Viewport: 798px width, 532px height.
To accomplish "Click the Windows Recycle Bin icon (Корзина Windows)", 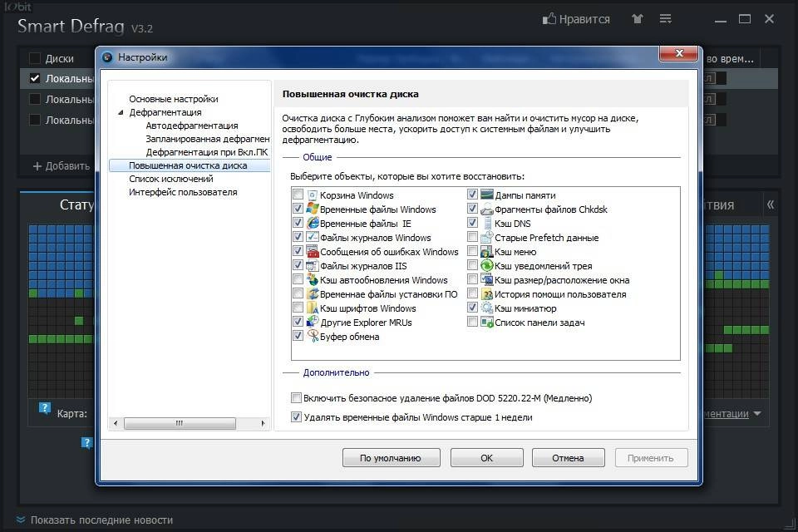I will [x=313, y=195].
